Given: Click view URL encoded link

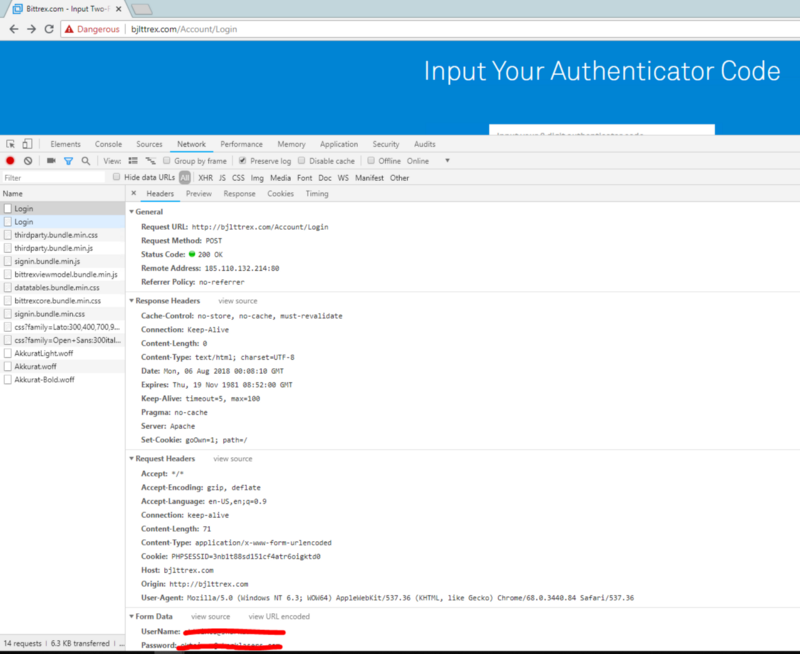Looking at the screenshot, I should 279,616.
